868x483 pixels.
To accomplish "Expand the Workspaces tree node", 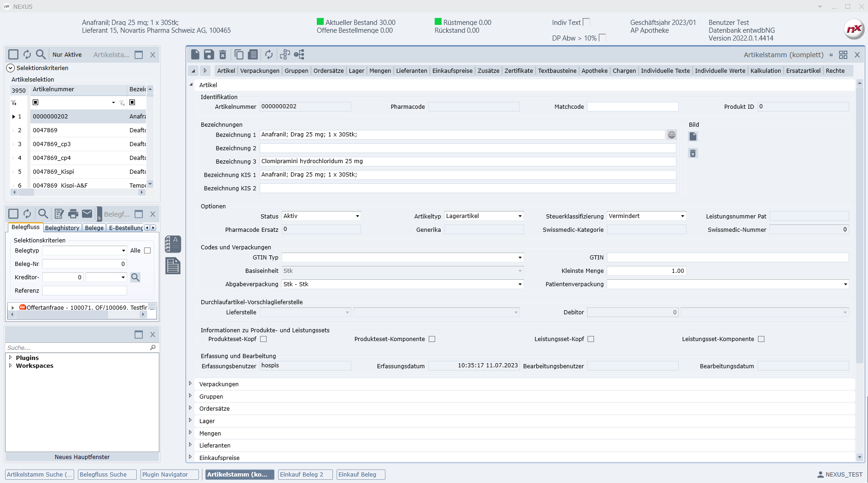I will pos(10,365).
